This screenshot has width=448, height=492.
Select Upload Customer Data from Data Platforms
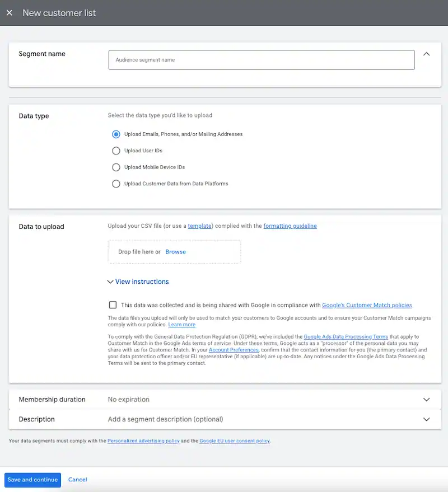(116, 184)
